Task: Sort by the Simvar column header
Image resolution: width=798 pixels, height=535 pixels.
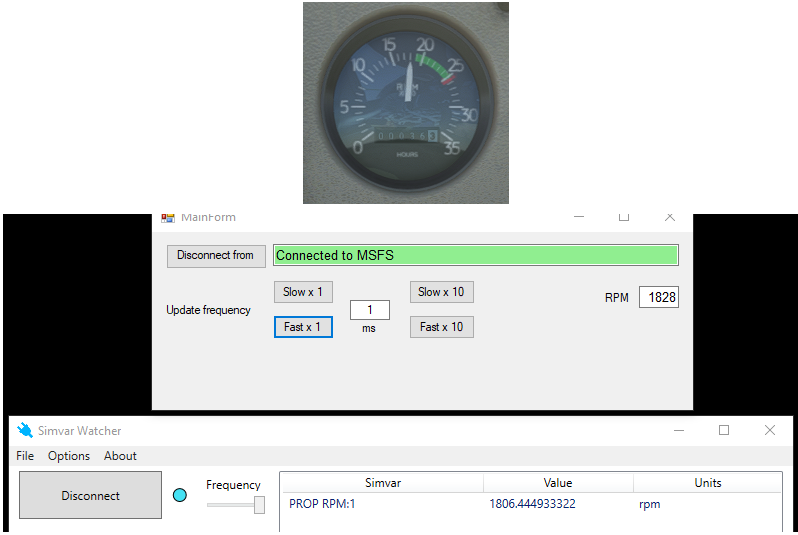Action: click(382, 483)
